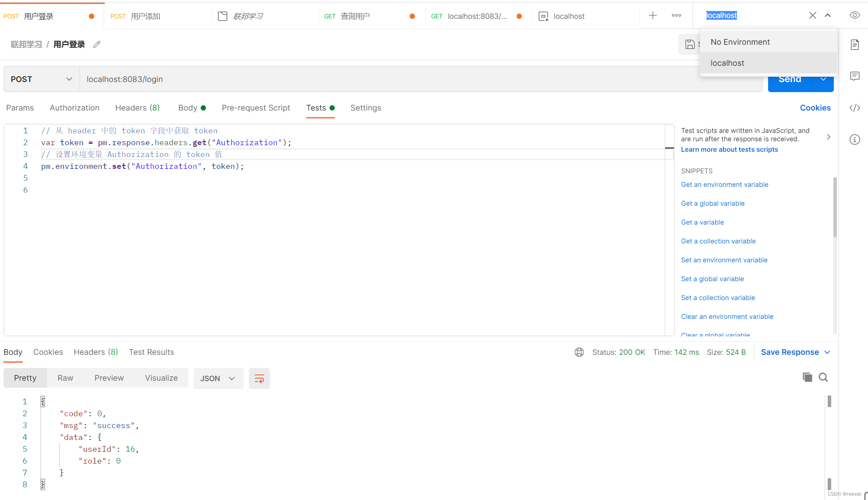Click the environment quick look eye icon
The width and height of the screenshot is (868, 500).
pos(854,15)
